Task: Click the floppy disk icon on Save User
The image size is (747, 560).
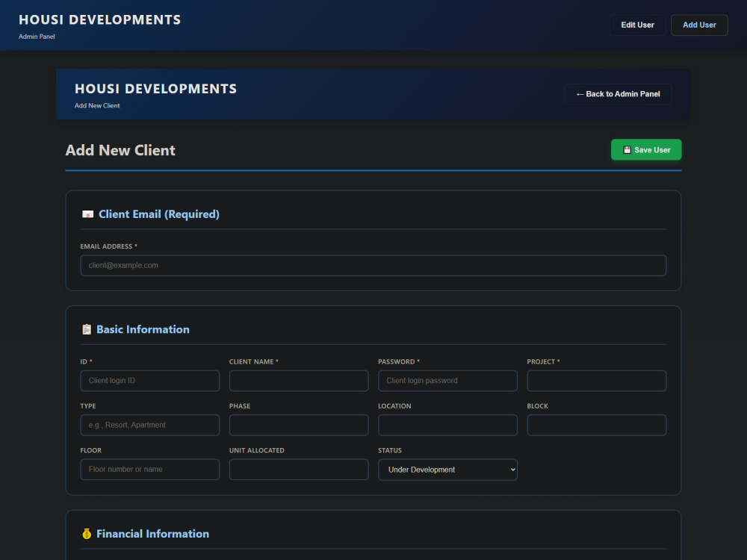Action: point(627,150)
